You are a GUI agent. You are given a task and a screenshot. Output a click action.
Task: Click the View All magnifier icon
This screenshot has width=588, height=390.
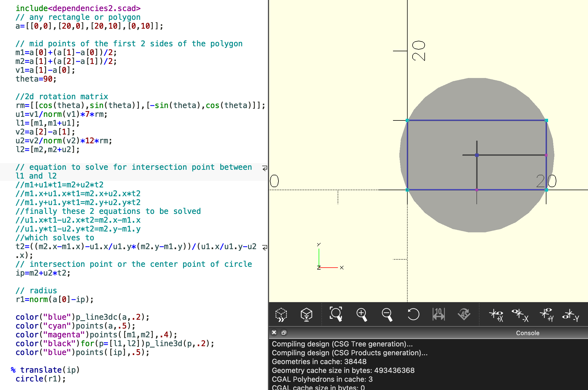coord(336,314)
